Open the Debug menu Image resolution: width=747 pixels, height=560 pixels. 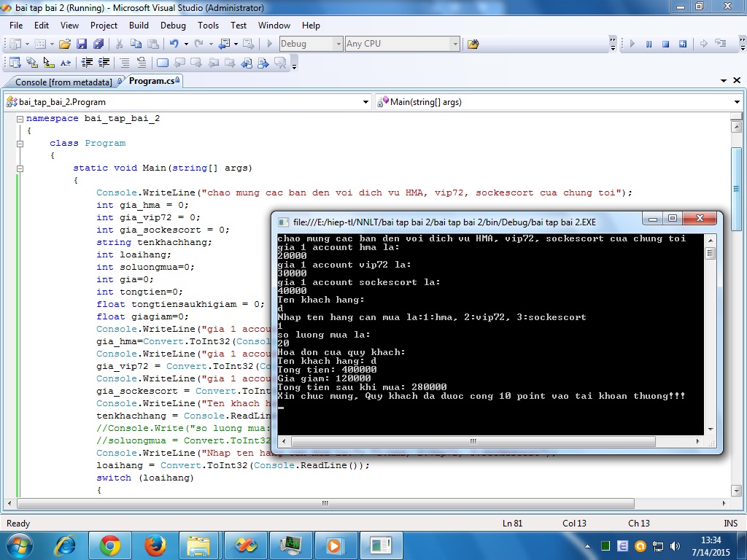coord(173,25)
